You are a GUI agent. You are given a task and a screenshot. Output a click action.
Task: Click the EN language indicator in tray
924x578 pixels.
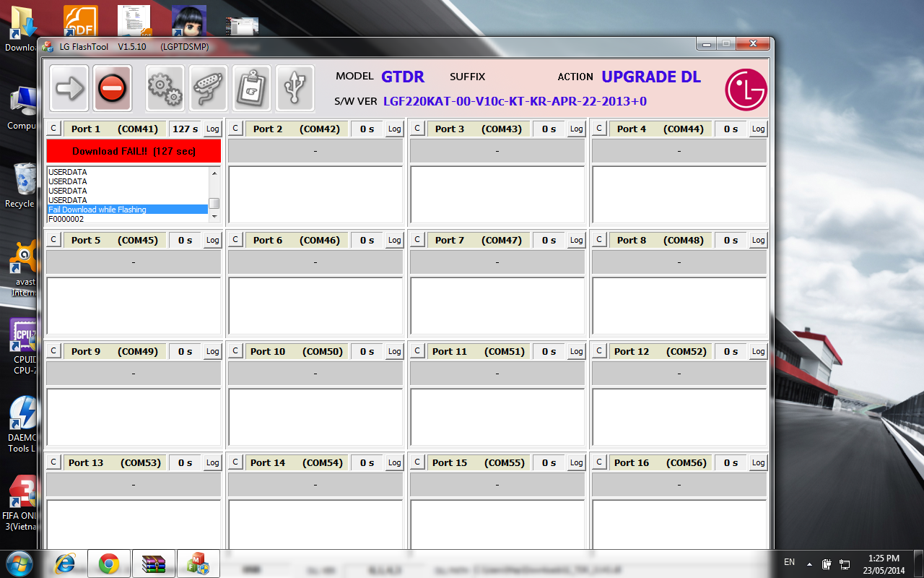pyautogui.click(x=789, y=562)
